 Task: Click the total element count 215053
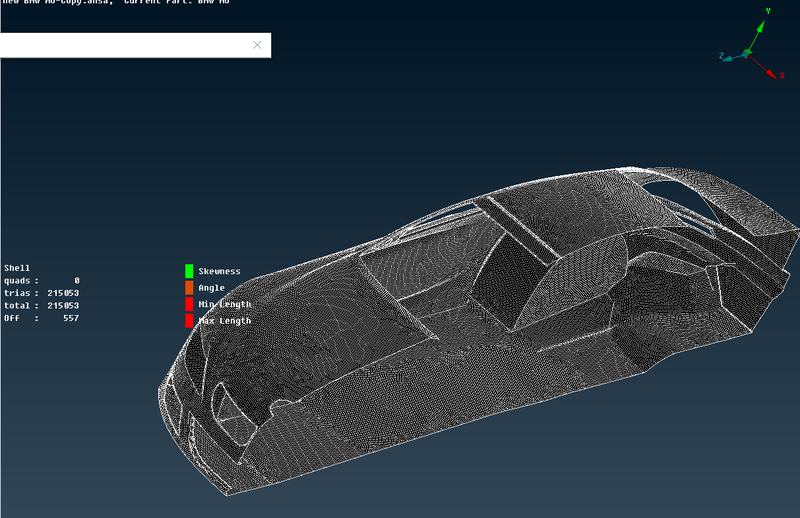pyautogui.click(x=63, y=306)
